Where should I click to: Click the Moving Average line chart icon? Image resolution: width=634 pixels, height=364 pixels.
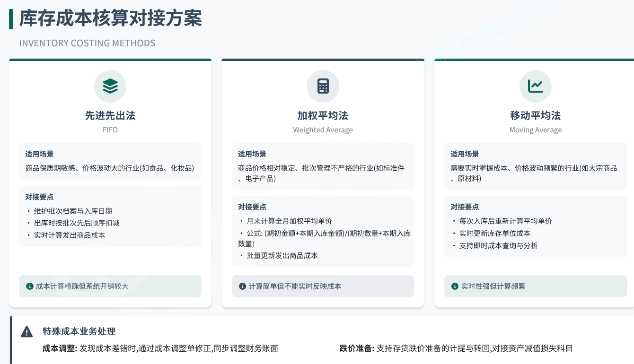coord(535,86)
